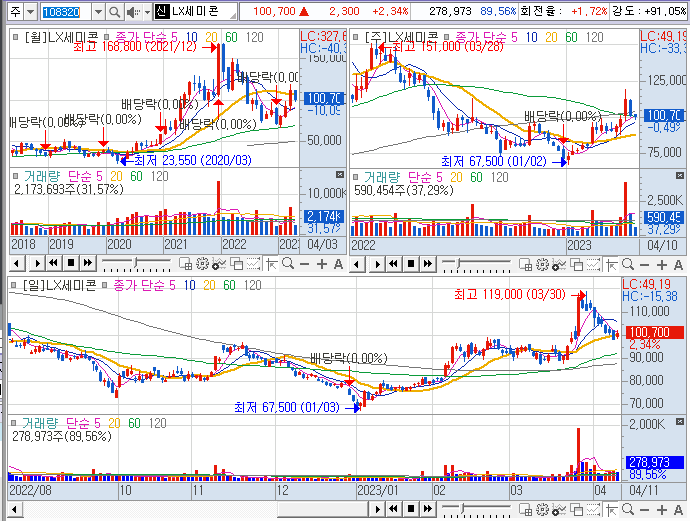Zoom in the monthly chart with plus
The width and height of the screenshot is (690, 521).
tap(322, 264)
